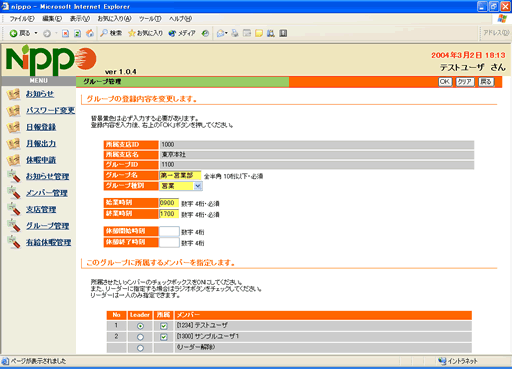Open the 編集 menu
512x369 pixels.
52,19
